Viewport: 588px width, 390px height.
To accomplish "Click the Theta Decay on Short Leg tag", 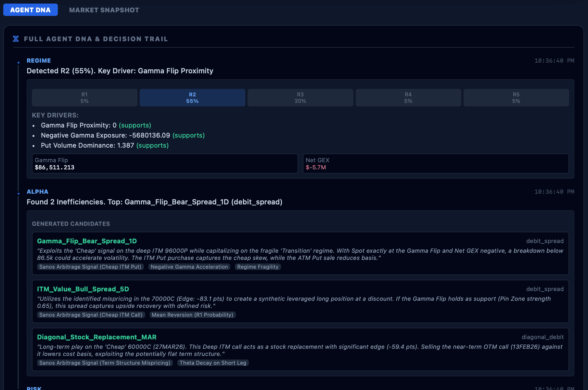I will tap(213, 363).
